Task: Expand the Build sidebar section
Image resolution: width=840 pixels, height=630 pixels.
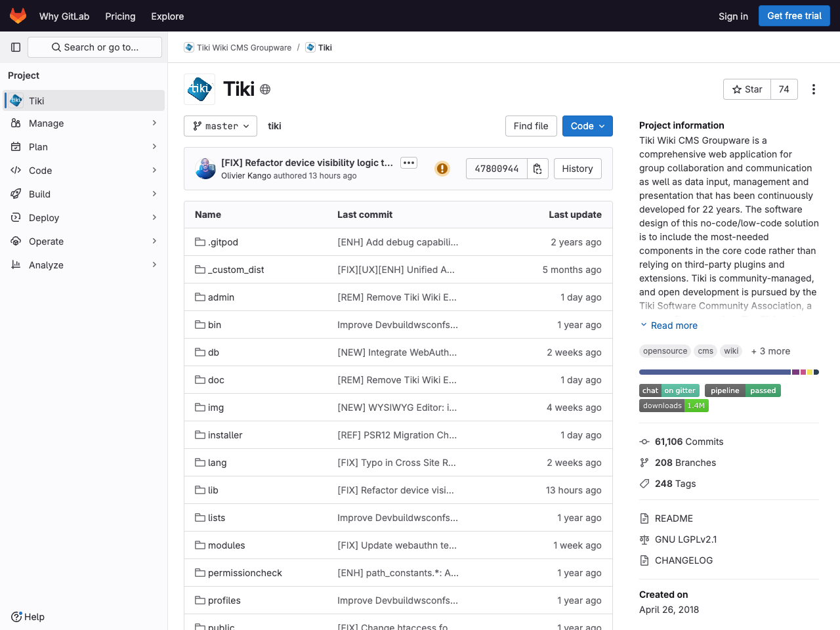Action: pyautogui.click(x=84, y=194)
